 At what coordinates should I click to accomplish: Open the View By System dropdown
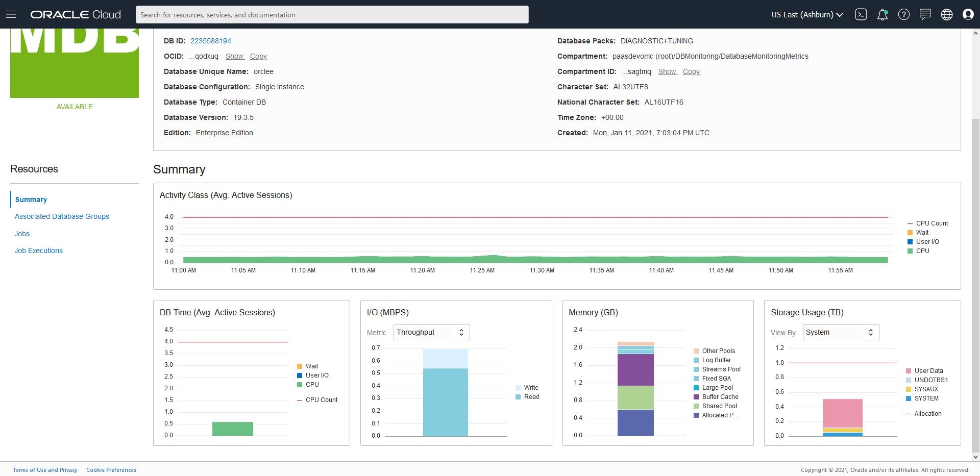click(840, 332)
